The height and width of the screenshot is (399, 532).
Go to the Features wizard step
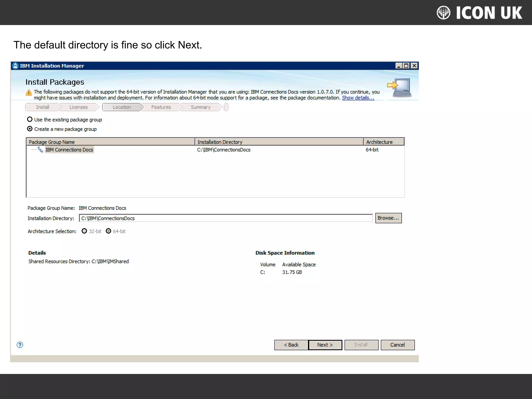pyautogui.click(x=161, y=107)
